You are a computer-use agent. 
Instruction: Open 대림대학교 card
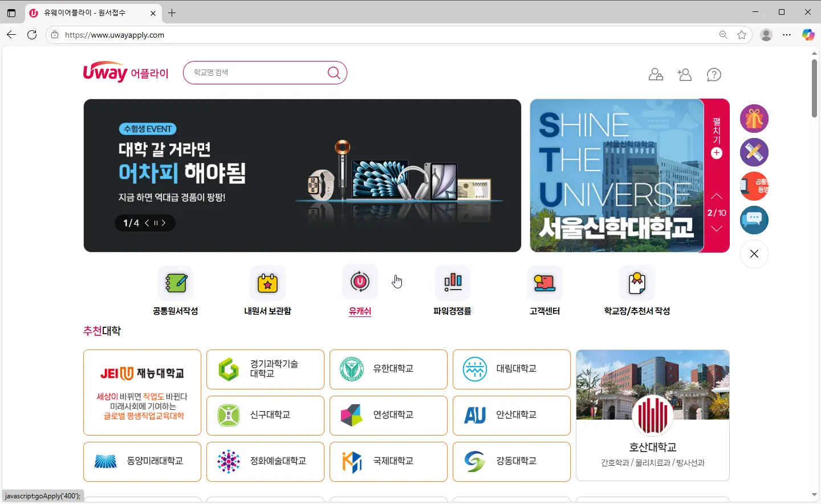(x=511, y=369)
